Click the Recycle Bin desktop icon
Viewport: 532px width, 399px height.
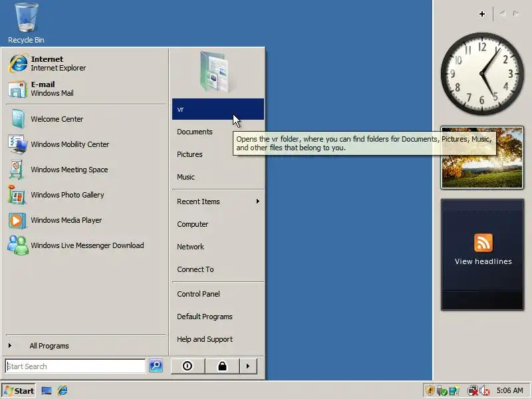pyautogui.click(x=26, y=23)
